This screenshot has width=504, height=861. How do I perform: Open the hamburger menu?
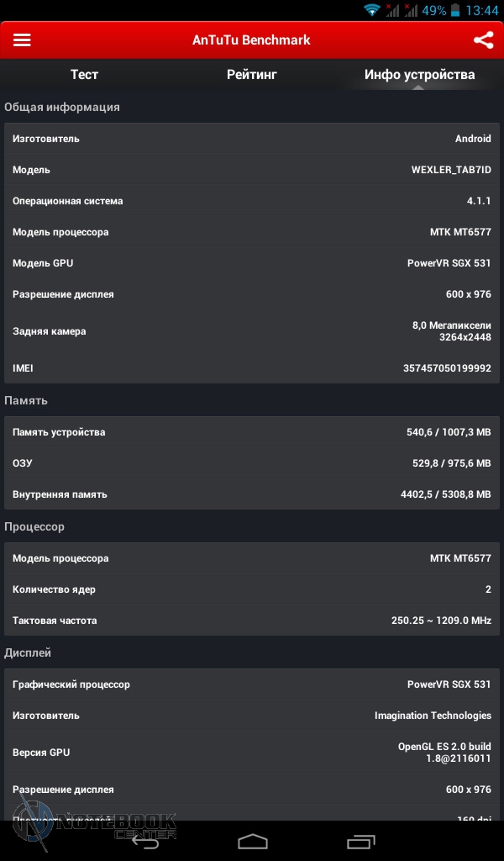pyautogui.click(x=22, y=40)
